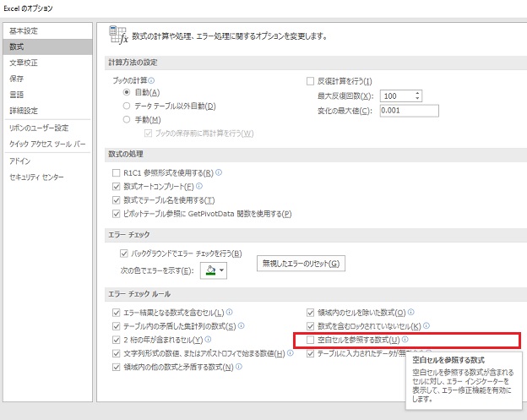The width and height of the screenshot is (527, 420).
Task: Decrease 最大反復回数 with spinner down arrow
Action: (x=417, y=99)
